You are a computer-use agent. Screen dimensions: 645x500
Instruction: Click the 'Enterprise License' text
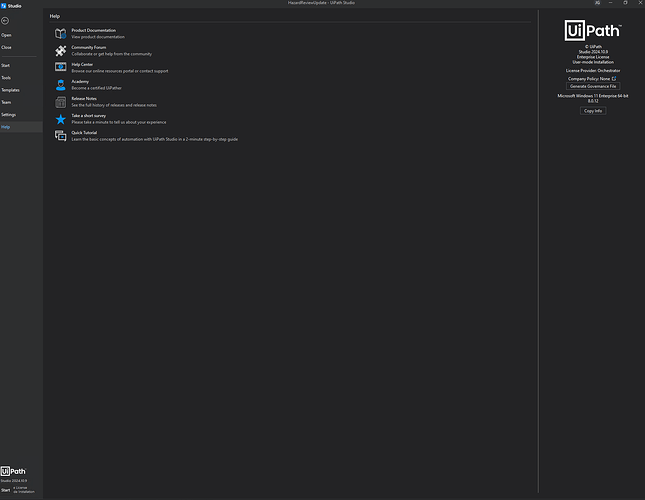pyautogui.click(x=593, y=57)
